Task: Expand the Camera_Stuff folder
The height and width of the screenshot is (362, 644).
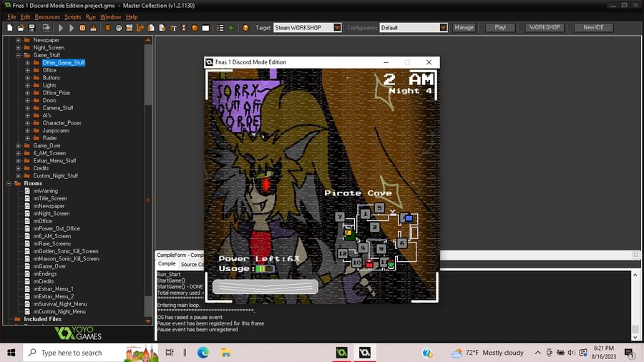Action: [x=27, y=108]
